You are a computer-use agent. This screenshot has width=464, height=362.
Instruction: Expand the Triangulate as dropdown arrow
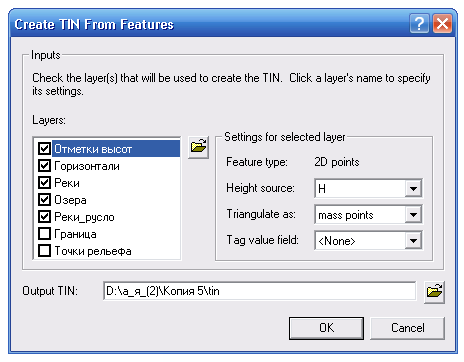pyautogui.click(x=413, y=215)
